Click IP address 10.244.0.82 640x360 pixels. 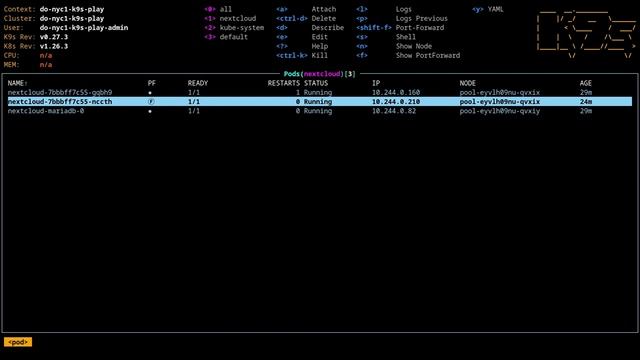(393, 111)
